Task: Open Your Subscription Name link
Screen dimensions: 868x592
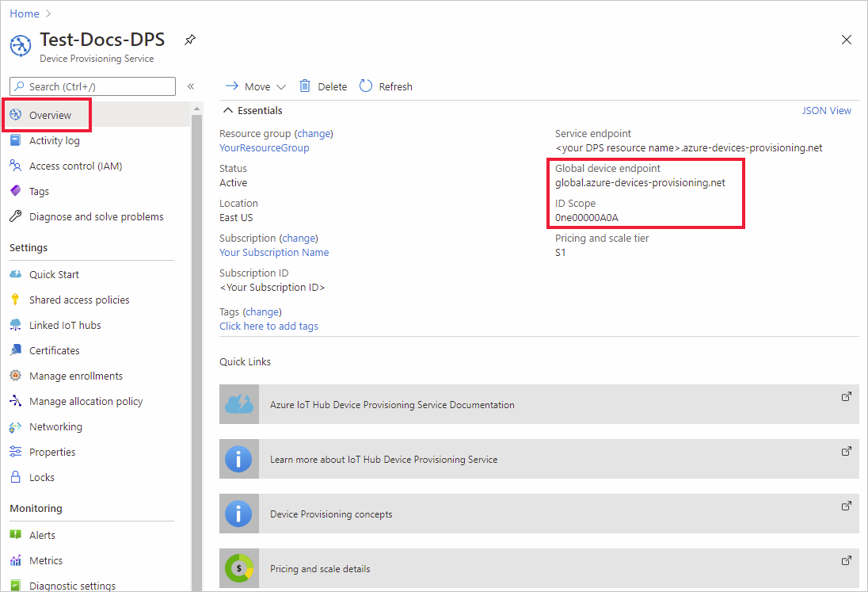Action: coord(274,253)
